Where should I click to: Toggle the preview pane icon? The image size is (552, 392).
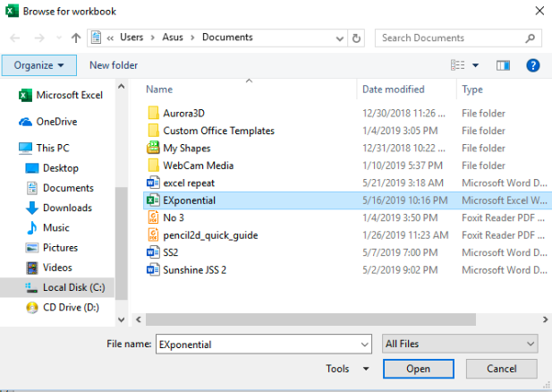(x=503, y=65)
